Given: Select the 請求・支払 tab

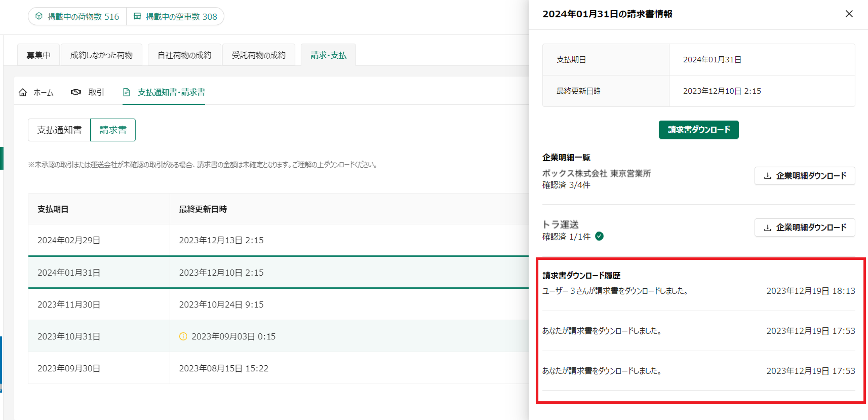Looking at the screenshot, I should [328, 55].
